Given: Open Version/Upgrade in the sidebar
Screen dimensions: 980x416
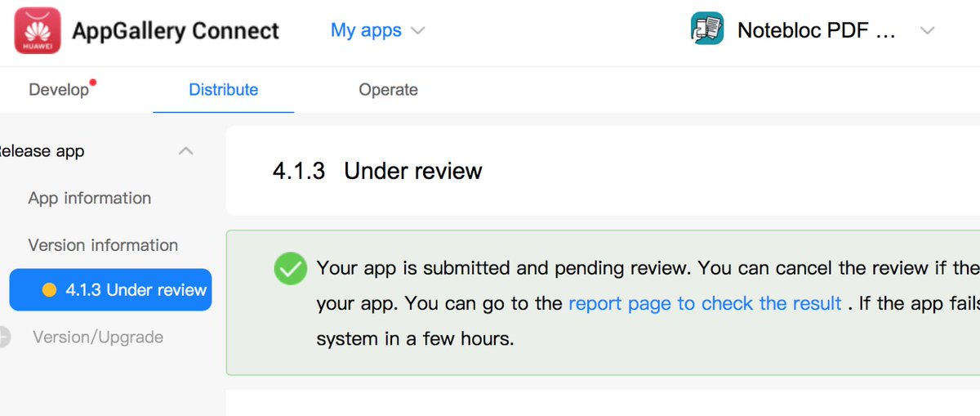Looking at the screenshot, I should pyautogui.click(x=98, y=337).
